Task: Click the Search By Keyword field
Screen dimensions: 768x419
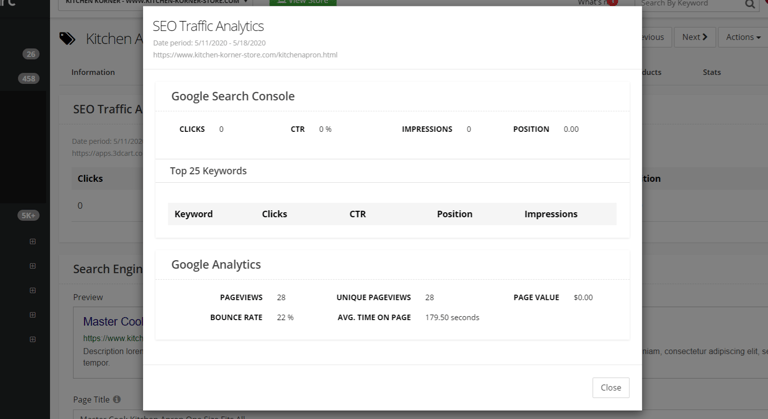Action: pos(690,4)
